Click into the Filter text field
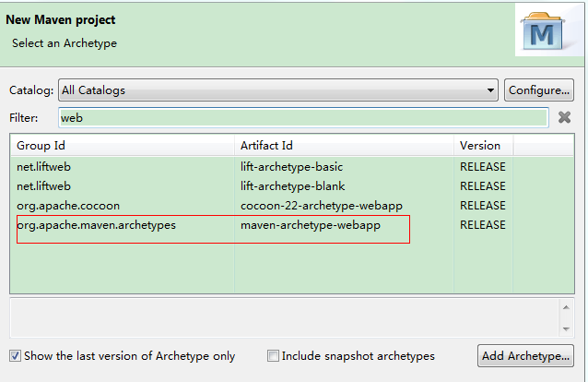588x382 pixels. (x=304, y=117)
